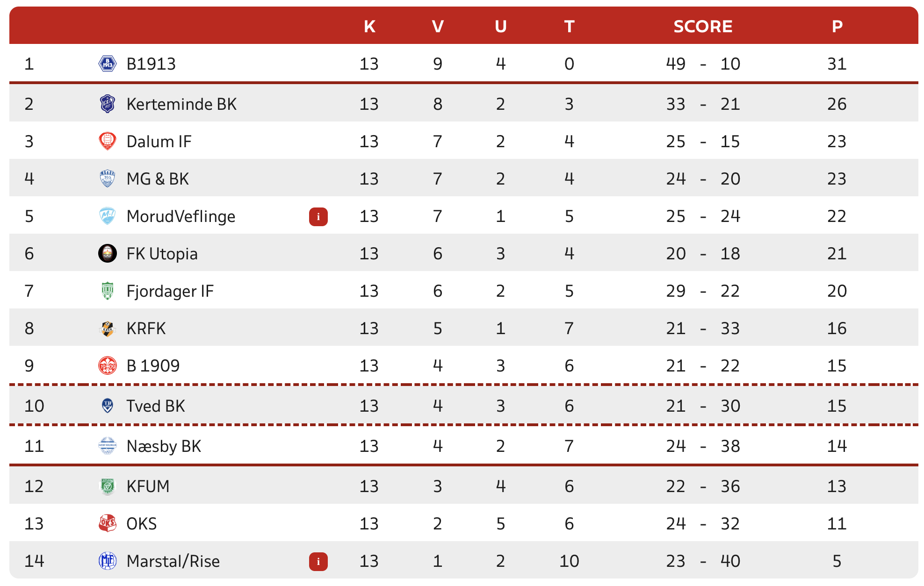The width and height of the screenshot is (924, 586).
Task: Click the Fjordager IF green crest
Action: tap(107, 291)
